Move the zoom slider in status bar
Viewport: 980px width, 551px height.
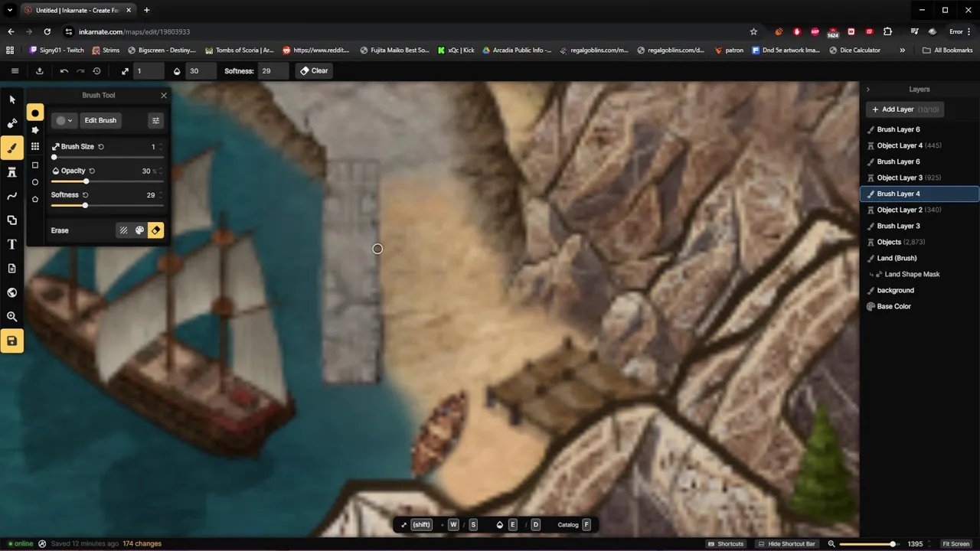(892, 544)
